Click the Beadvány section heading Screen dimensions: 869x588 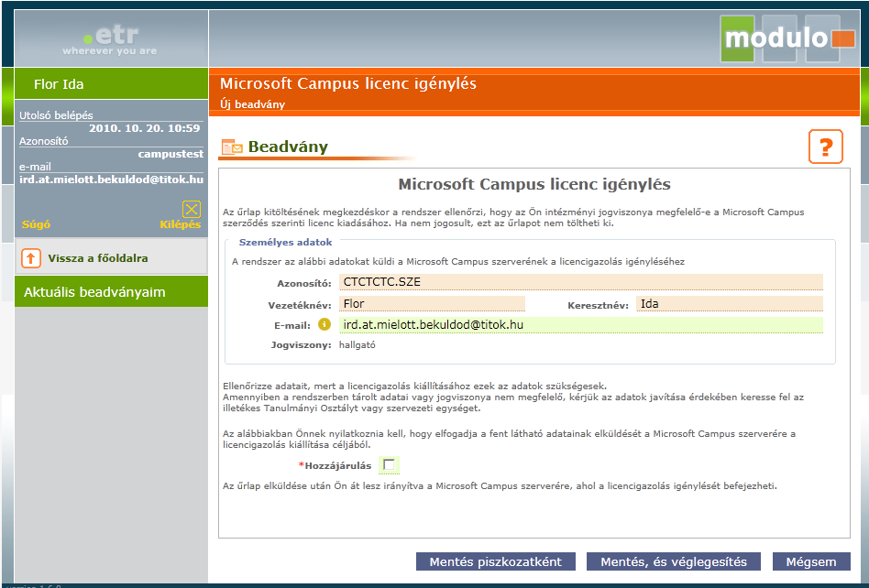(x=288, y=147)
